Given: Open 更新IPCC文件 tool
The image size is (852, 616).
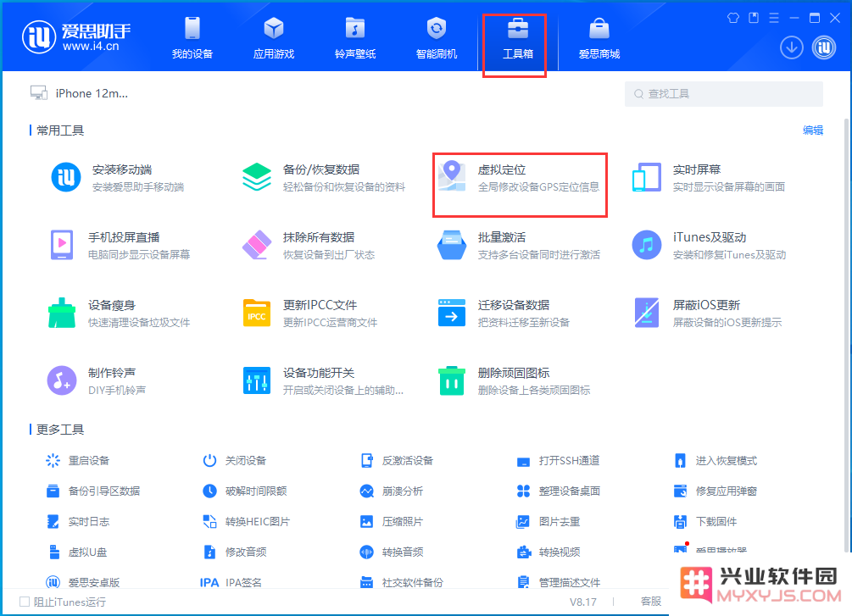Looking at the screenshot, I should pyautogui.click(x=310, y=314).
